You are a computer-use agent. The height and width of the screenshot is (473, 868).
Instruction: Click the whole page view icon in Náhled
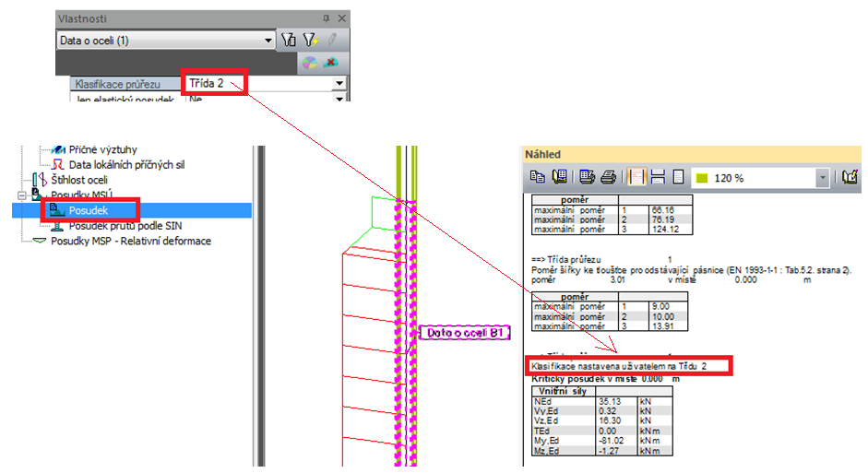[x=678, y=177]
